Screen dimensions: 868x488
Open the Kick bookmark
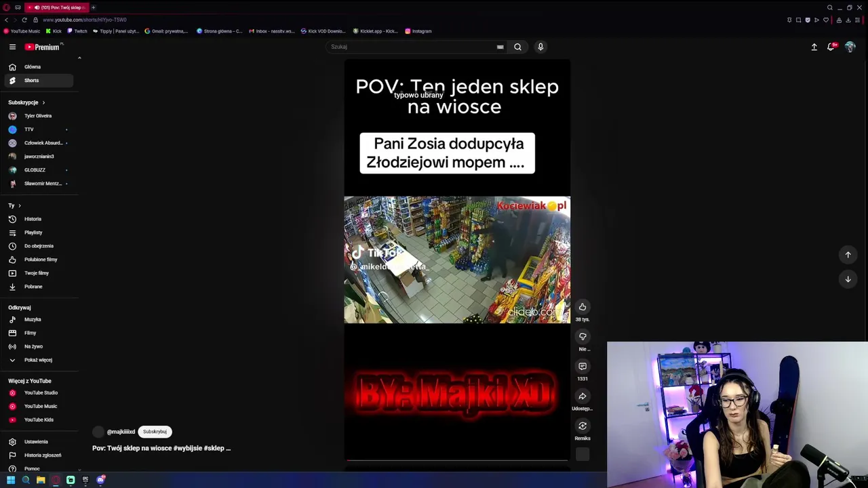(54, 31)
